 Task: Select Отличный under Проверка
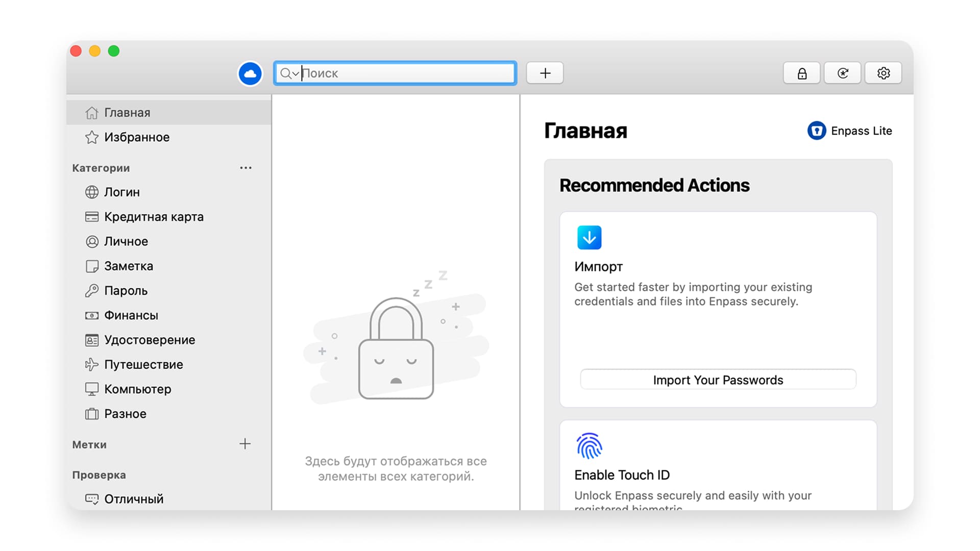[133, 499]
